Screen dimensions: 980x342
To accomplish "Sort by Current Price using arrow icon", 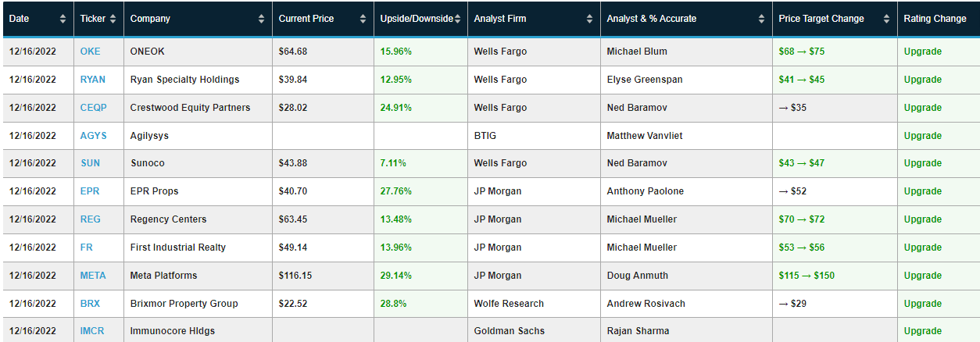I will click(x=363, y=19).
